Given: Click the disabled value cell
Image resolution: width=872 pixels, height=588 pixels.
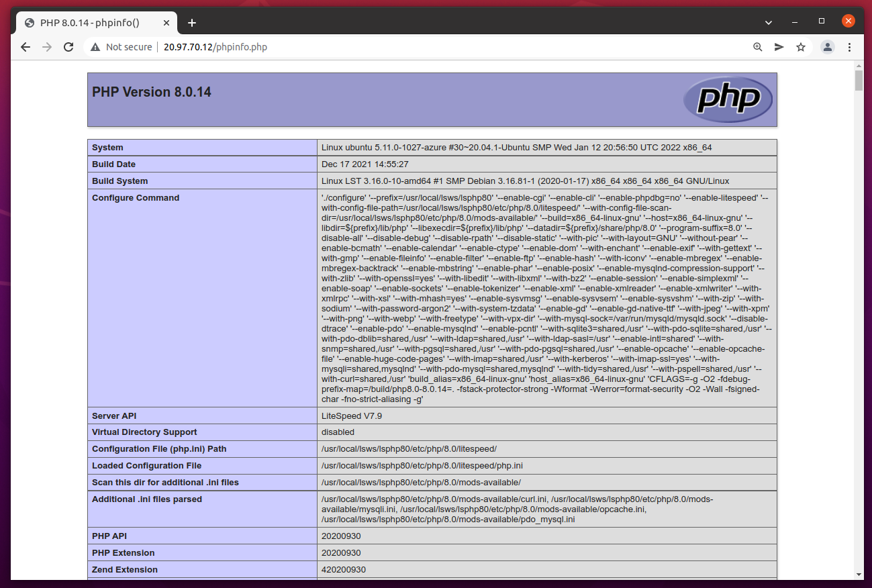Looking at the screenshot, I should click(546, 432).
